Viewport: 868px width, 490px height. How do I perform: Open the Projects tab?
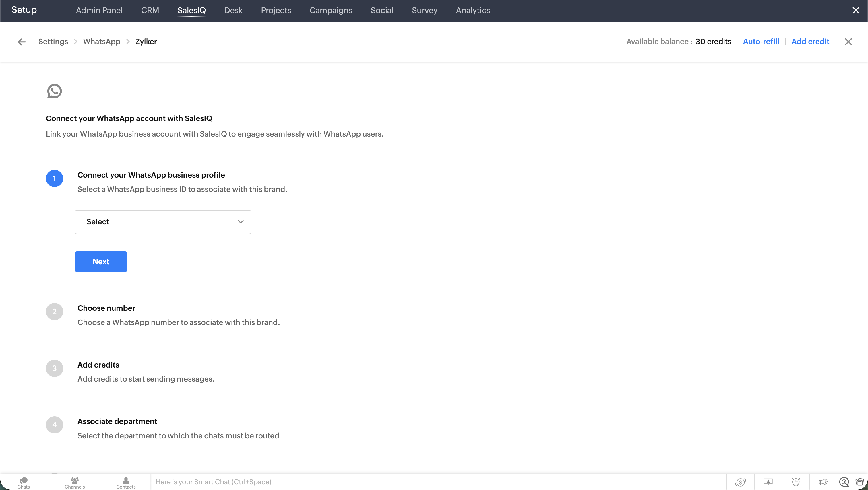point(276,10)
